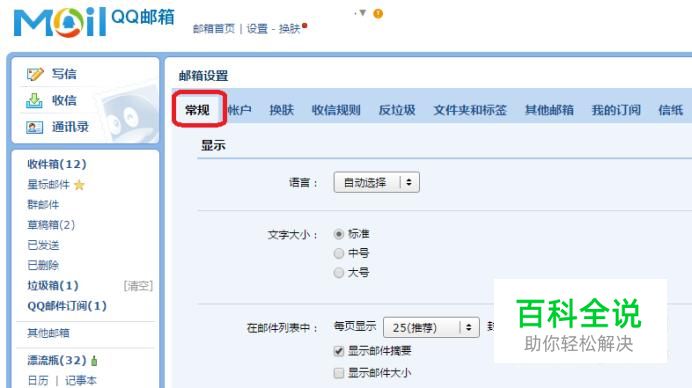Screen dimensions: 692x388
Task: Select the 中号 text size option
Action: [x=338, y=253]
